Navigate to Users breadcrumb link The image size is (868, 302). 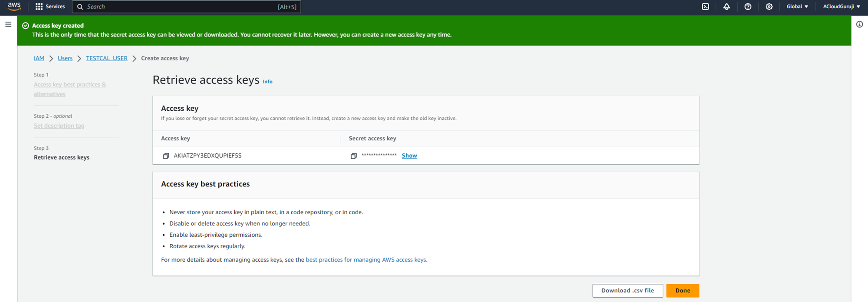pyautogui.click(x=65, y=58)
